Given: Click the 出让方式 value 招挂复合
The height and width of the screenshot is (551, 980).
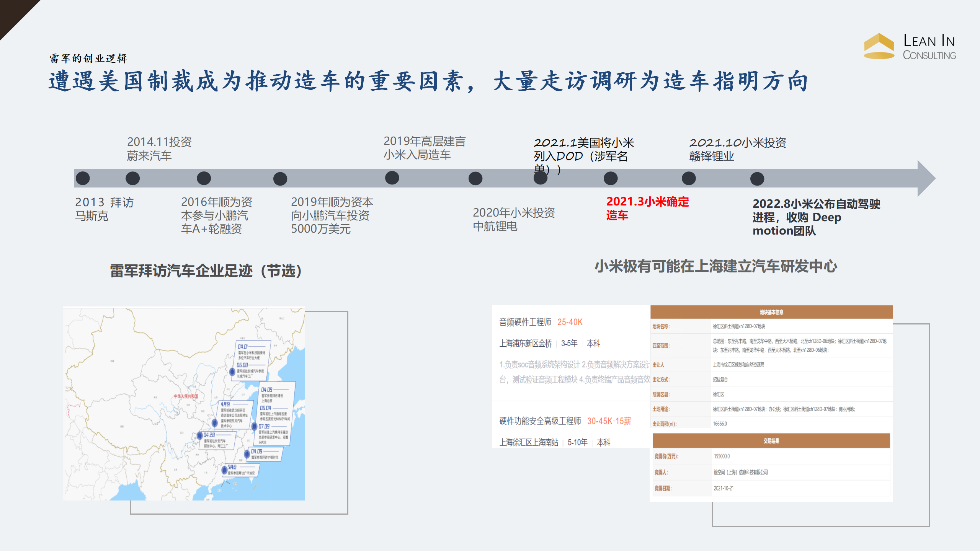Looking at the screenshot, I should point(720,380).
